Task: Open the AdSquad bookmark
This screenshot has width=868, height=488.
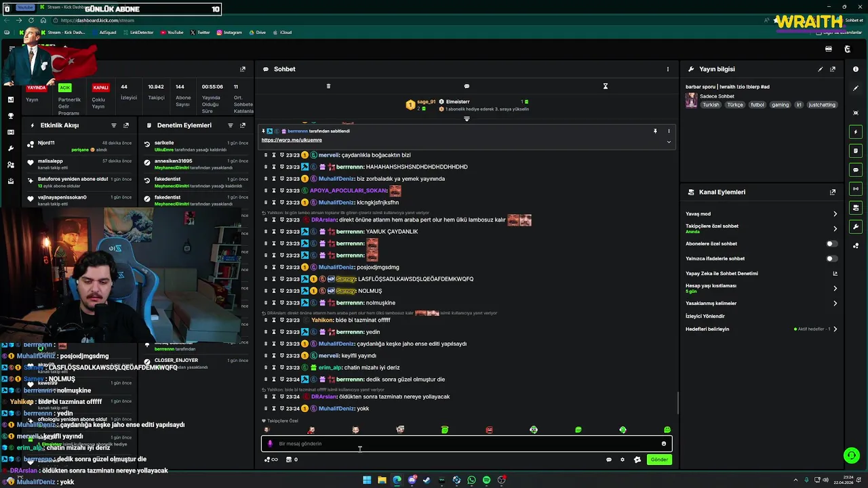Action: point(104,33)
